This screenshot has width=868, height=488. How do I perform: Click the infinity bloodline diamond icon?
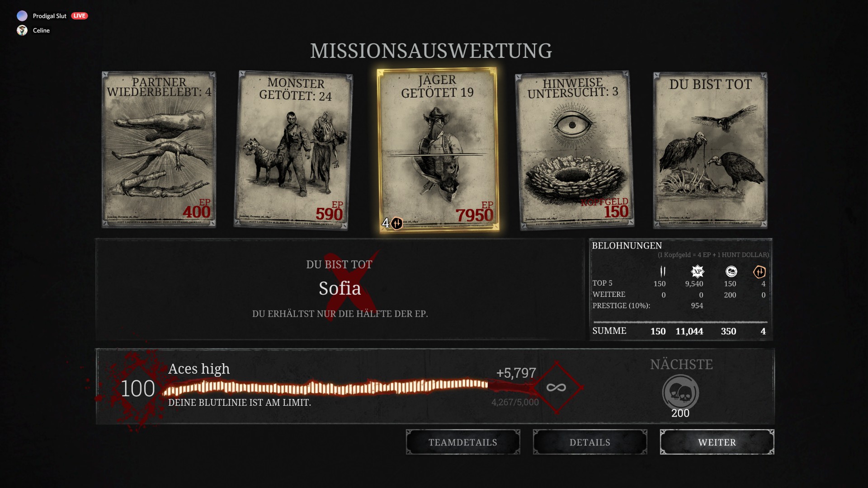pos(557,387)
